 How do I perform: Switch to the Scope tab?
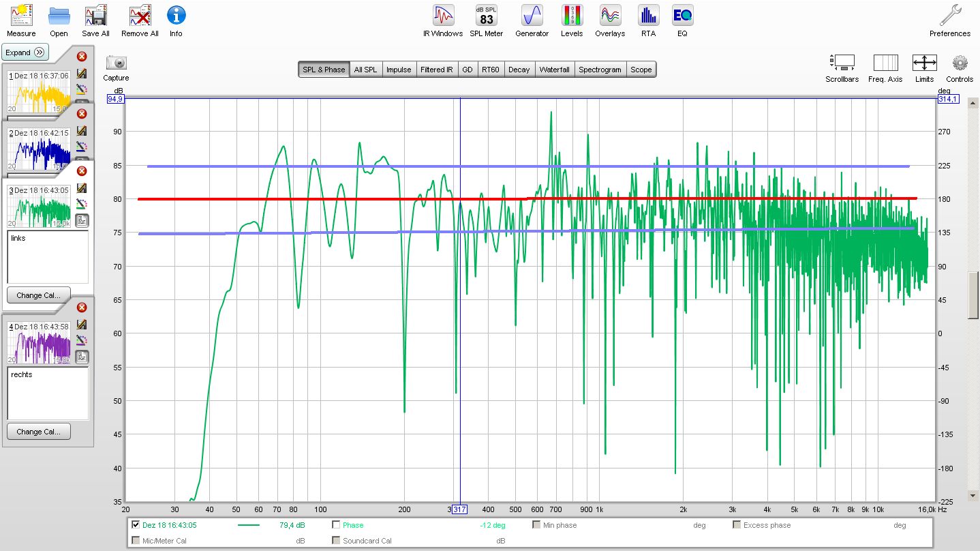click(641, 70)
